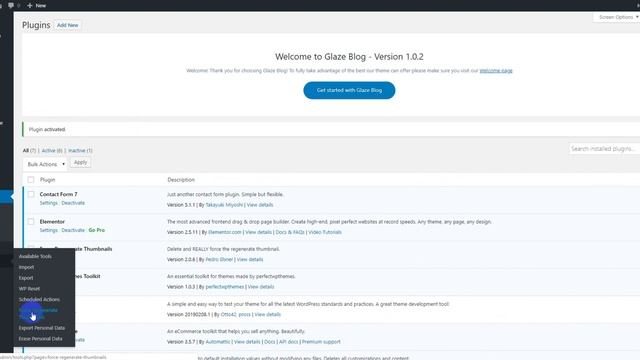The height and width of the screenshot is (360, 640).
Task: Deactivate the Elementor plugin
Action: [73, 230]
